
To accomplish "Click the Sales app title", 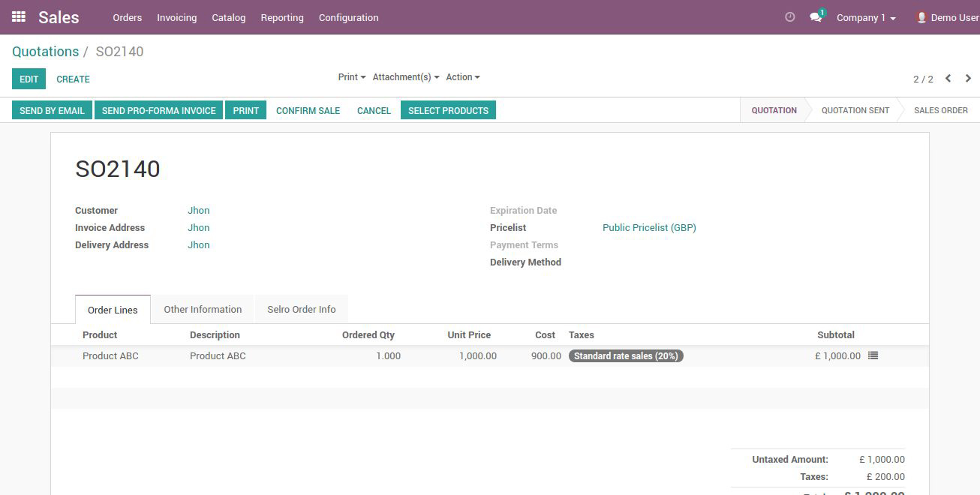I will 59,17.
